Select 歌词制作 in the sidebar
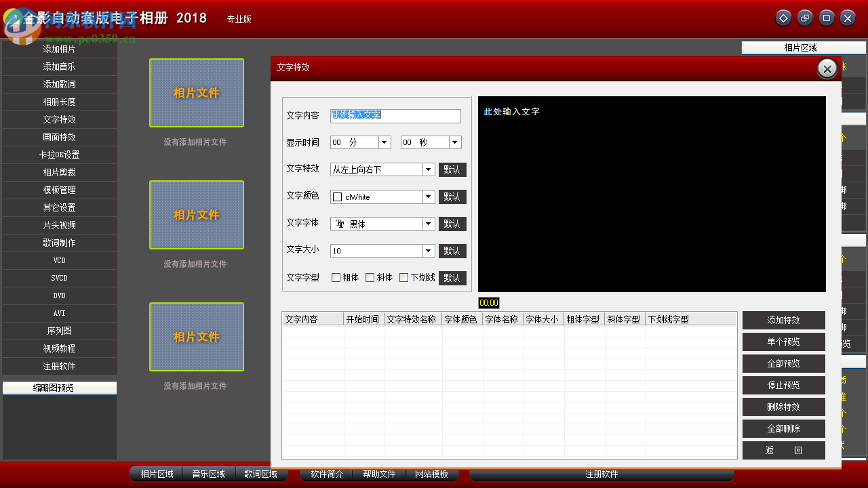The width and height of the screenshot is (868, 488). [59, 243]
